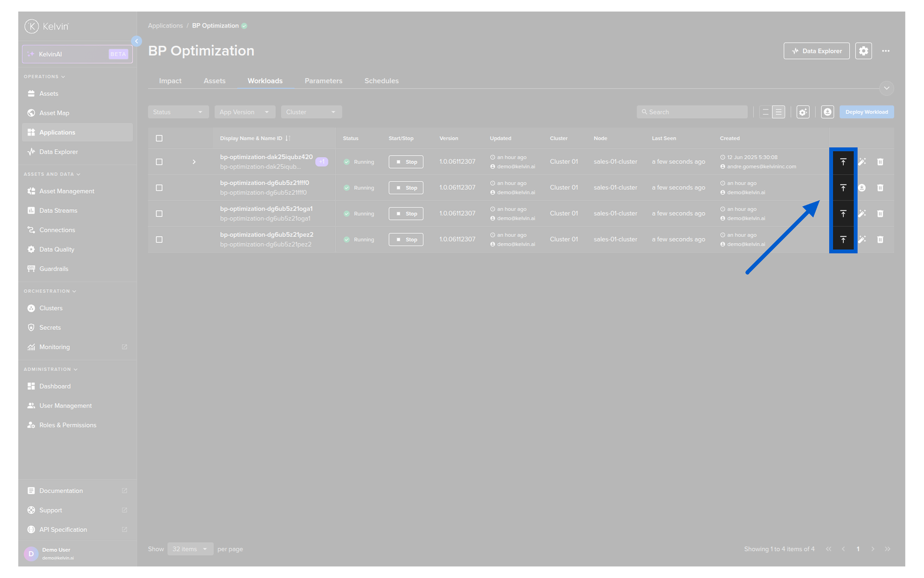Click table column settings gear icon
The width and height of the screenshot is (924, 578).
[x=802, y=112]
